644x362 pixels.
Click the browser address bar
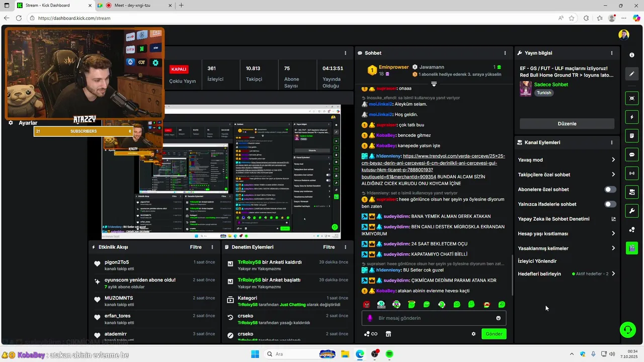[x=292, y=18]
